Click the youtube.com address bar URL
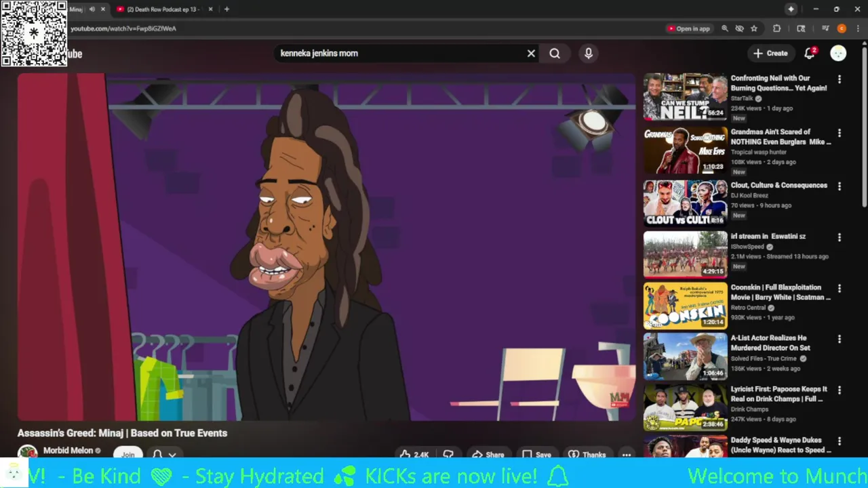Image resolution: width=868 pixels, height=488 pixels. [x=123, y=28]
